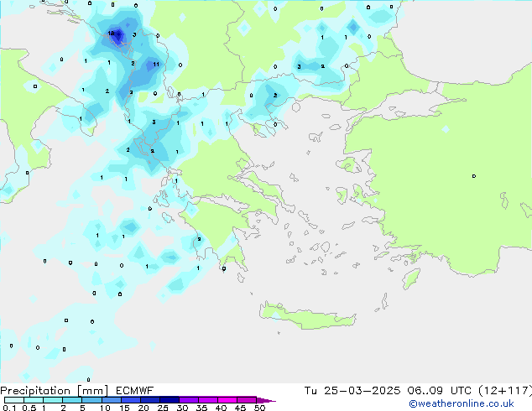Select the 35–40 mm legend color box
532x411 pixels.
(x=208, y=400)
